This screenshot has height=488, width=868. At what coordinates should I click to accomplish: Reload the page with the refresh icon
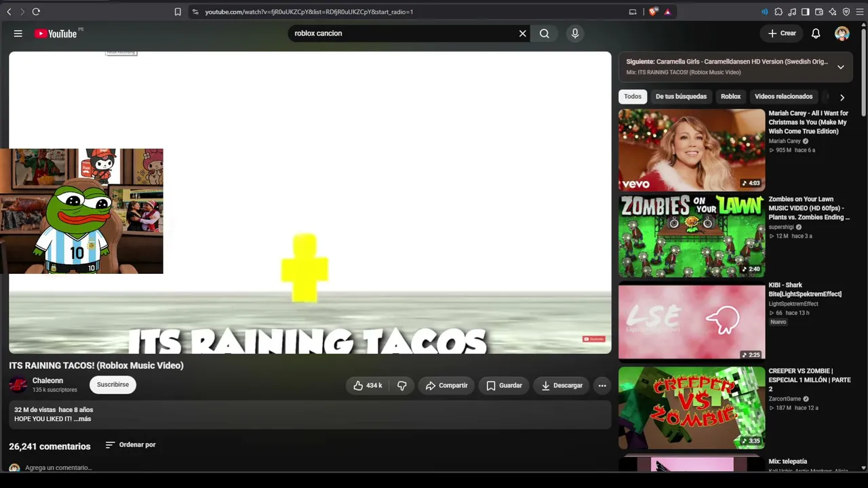tap(36, 12)
